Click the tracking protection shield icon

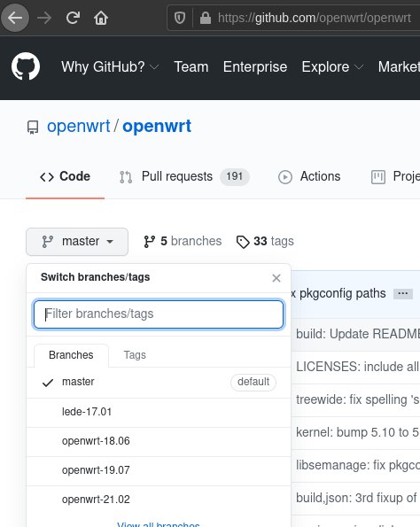point(180,18)
